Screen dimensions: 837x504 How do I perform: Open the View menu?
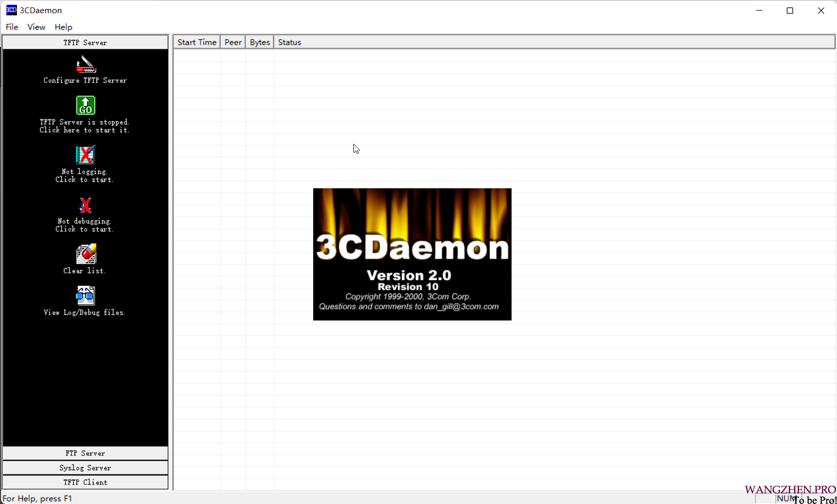(x=36, y=27)
